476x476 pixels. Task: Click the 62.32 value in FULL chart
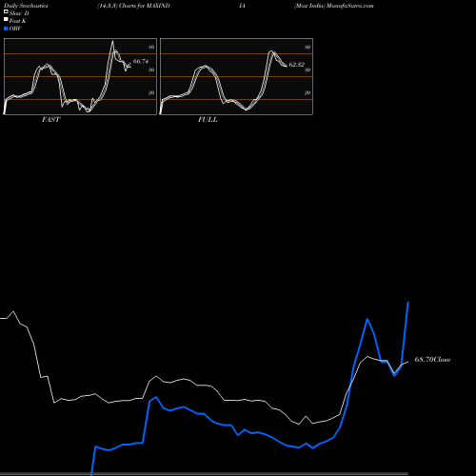pyautogui.click(x=297, y=65)
